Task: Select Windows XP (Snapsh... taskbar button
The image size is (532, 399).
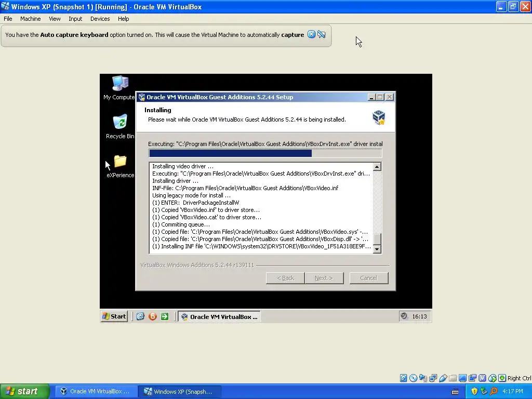Action: (x=180, y=392)
